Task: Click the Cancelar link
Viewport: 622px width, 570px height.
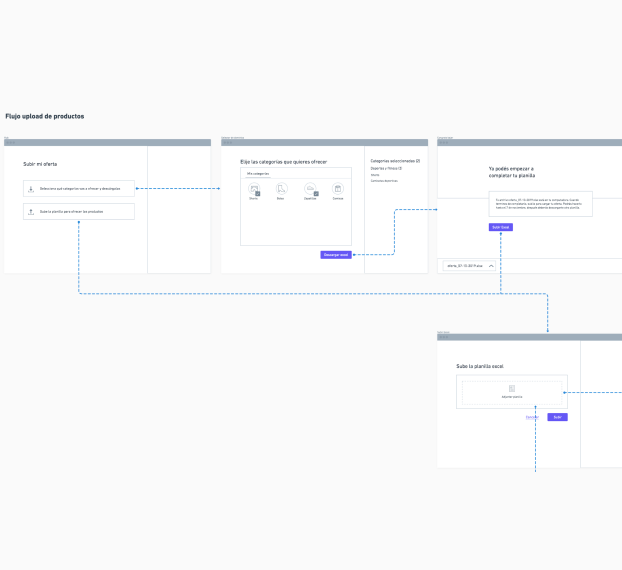Action: tap(532, 417)
